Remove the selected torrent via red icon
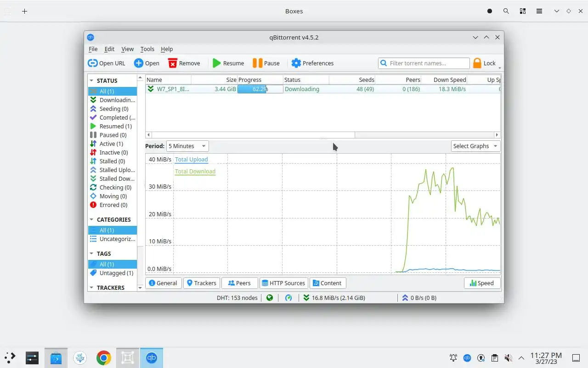 (x=172, y=63)
